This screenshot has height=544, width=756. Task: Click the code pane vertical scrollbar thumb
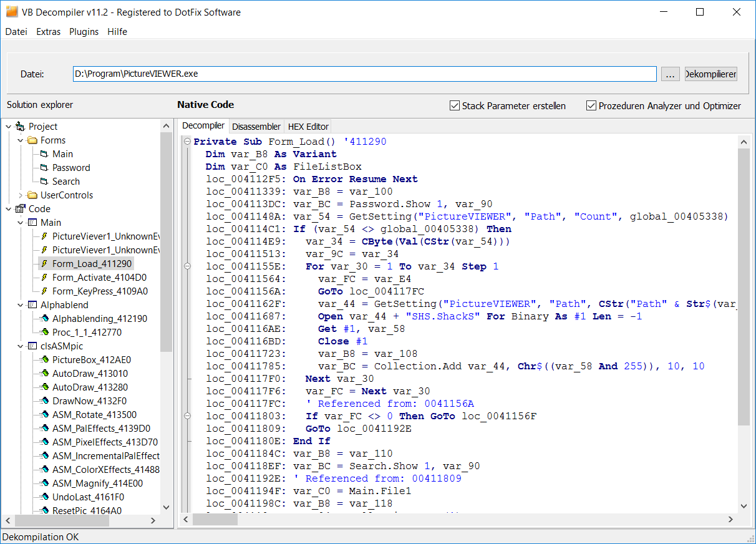744,287
